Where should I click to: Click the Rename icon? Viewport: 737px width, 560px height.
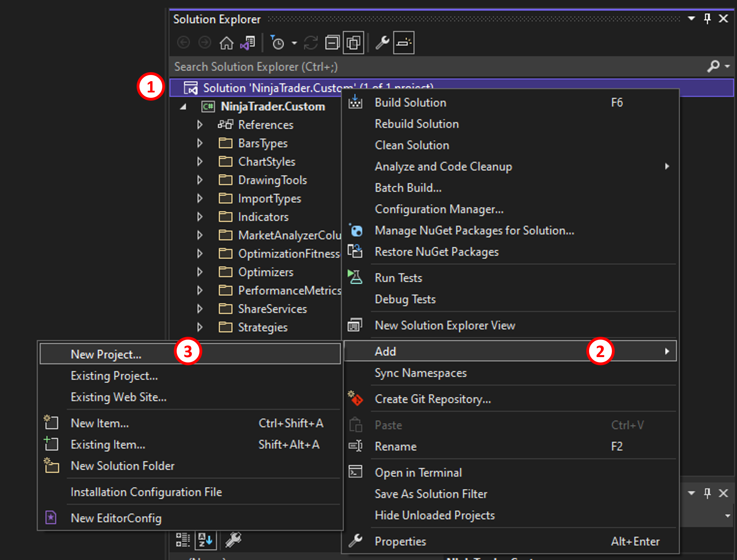point(355,446)
